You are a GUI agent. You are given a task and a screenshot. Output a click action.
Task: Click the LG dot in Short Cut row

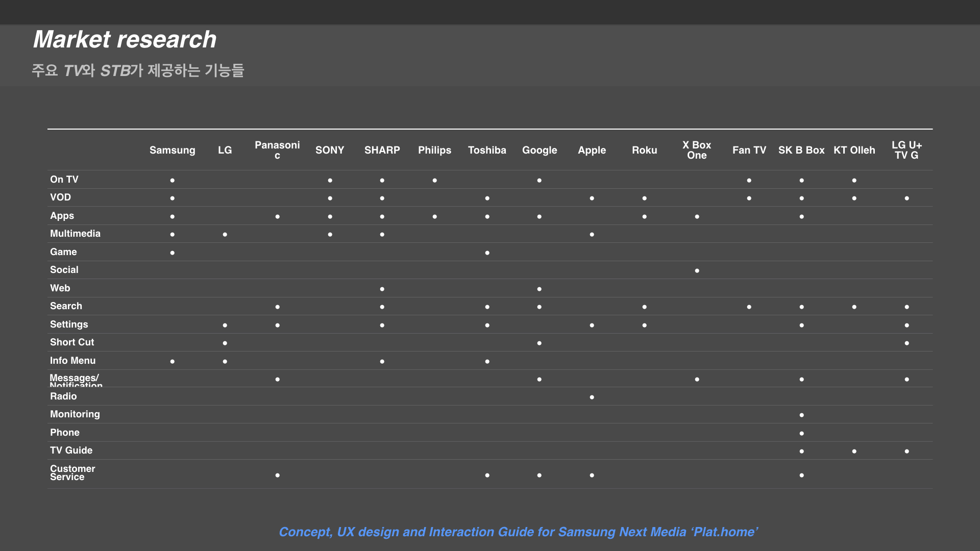point(225,343)
